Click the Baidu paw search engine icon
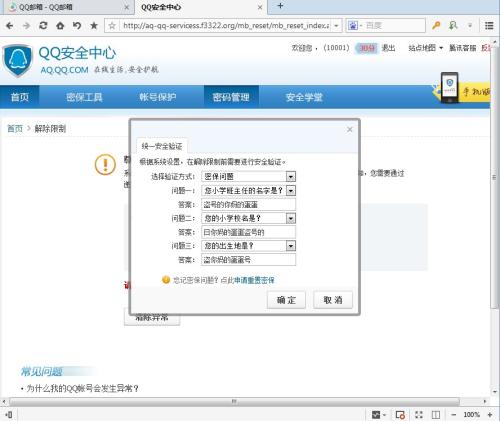This screenshot has height=421, width=500. coord(353,25)
